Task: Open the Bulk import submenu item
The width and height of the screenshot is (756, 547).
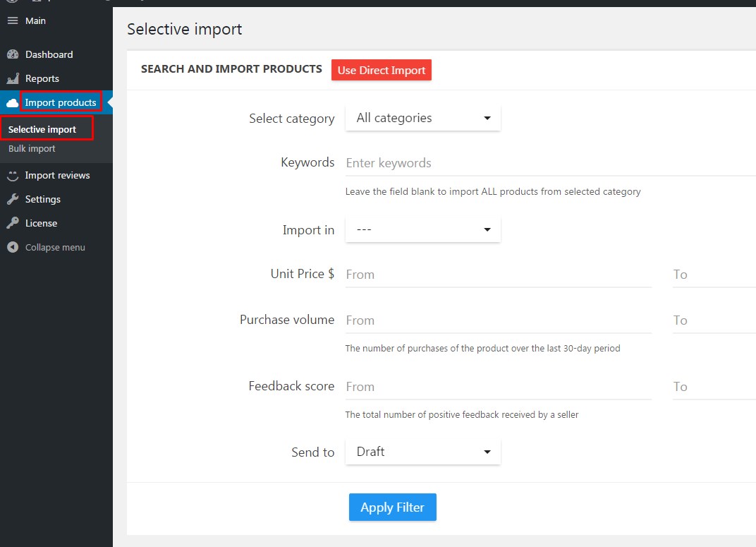Action: [x=32, y=148]
